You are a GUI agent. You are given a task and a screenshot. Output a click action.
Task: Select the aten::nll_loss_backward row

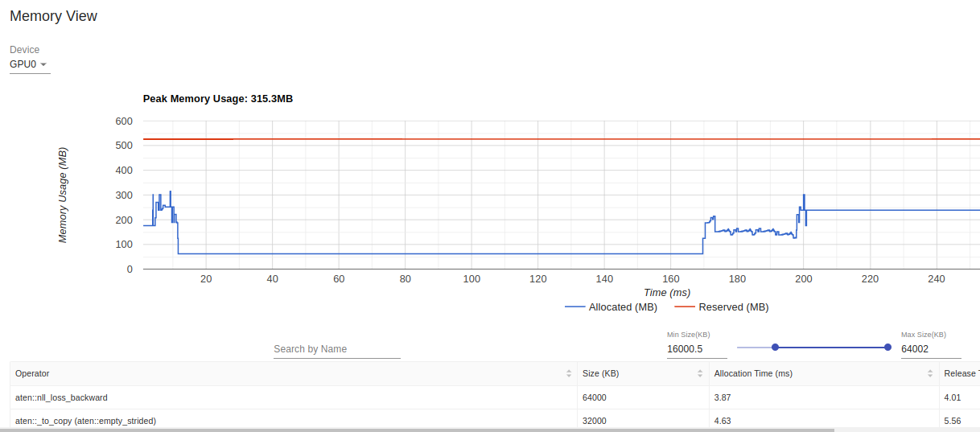click(x=62, y=397)
